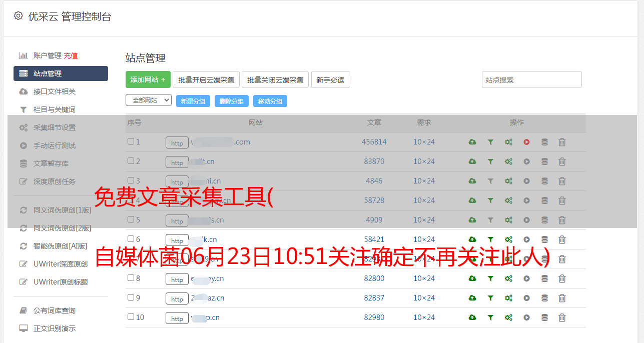
Task: Click cloud upload icon in row 1
Action: point(472,142)
